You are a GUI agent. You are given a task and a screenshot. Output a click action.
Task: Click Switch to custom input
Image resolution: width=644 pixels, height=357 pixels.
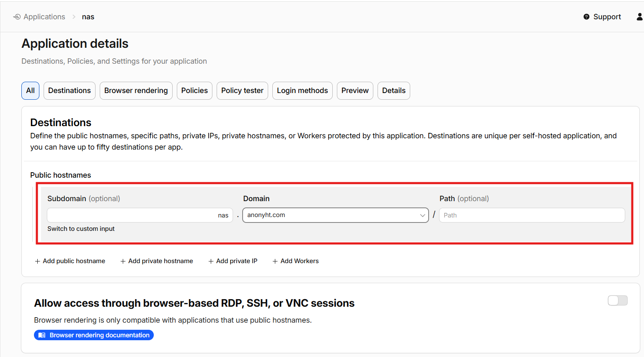81,229
